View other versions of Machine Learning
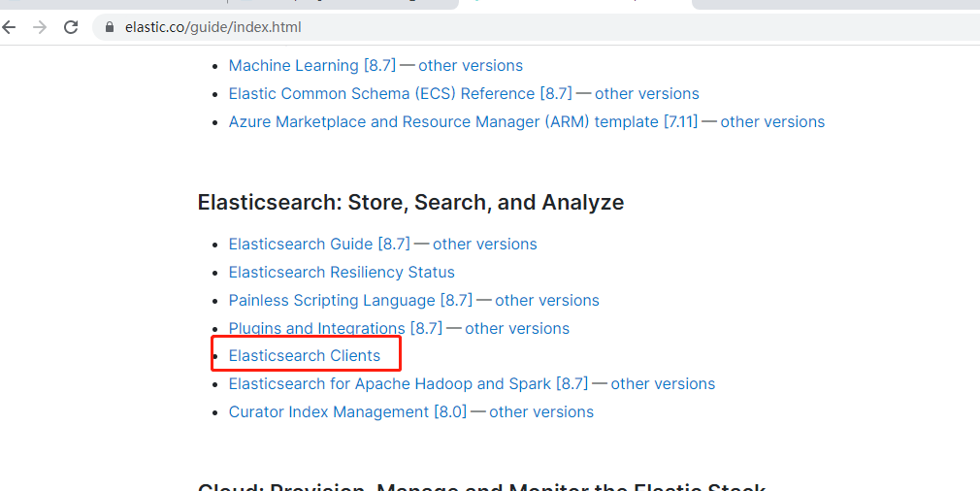Screen dimensions: 980x491 tap(471, 66)
